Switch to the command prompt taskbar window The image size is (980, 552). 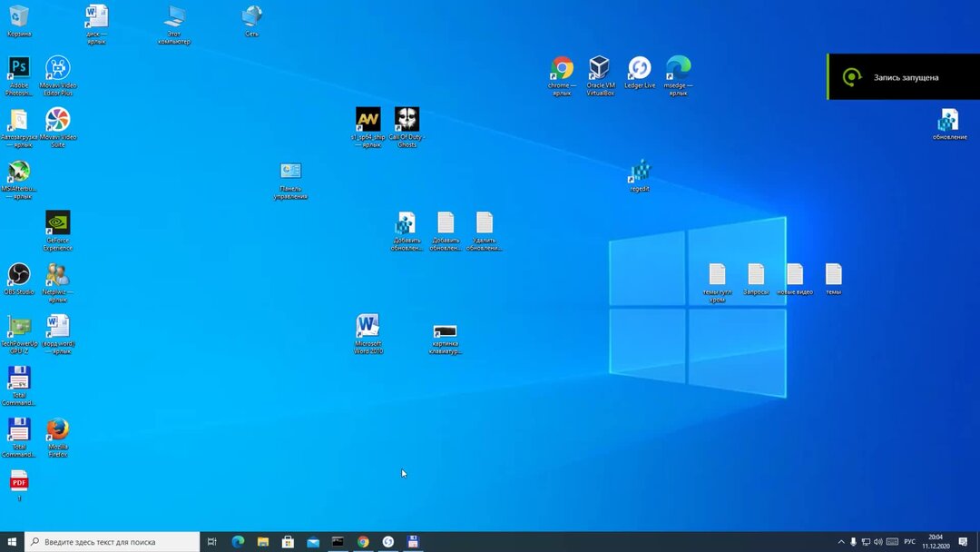pyautogui.click(x=338, y=541)
